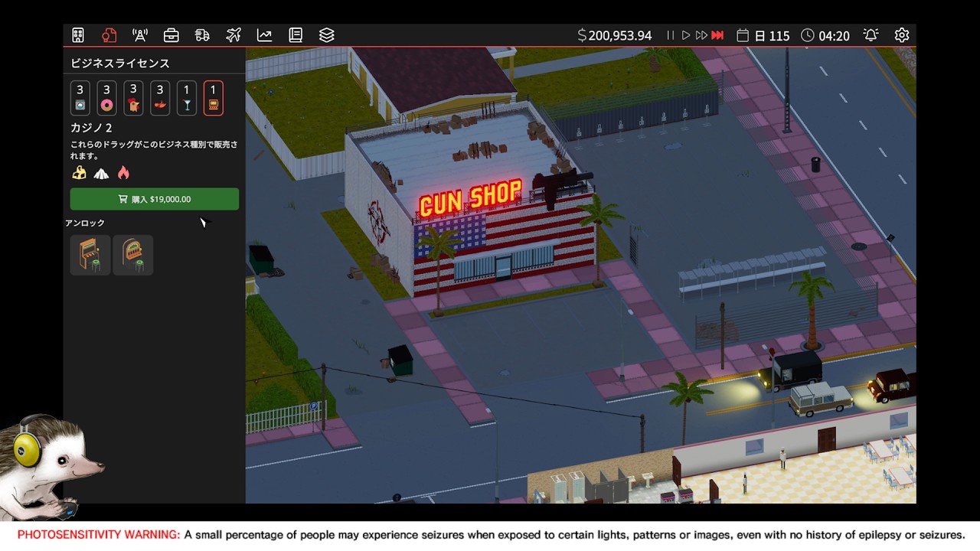Viewport: 980px width, 551px height.
Task: Open the statistics chart icon
Action: [x=264, y=35]
